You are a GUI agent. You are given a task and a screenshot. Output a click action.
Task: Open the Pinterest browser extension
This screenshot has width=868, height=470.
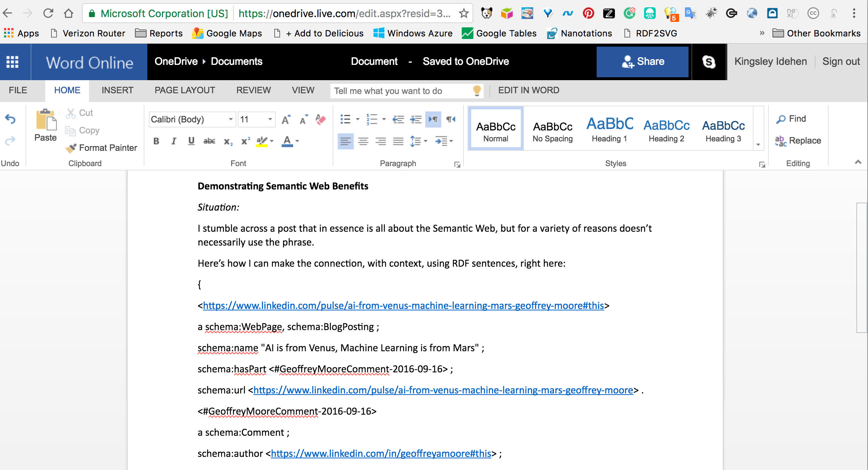pos(588,13)
